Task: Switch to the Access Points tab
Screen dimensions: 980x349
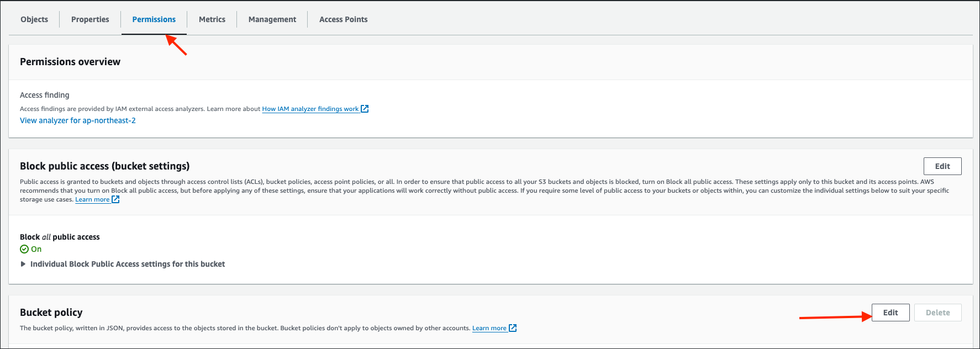Action: coord(343,19)
